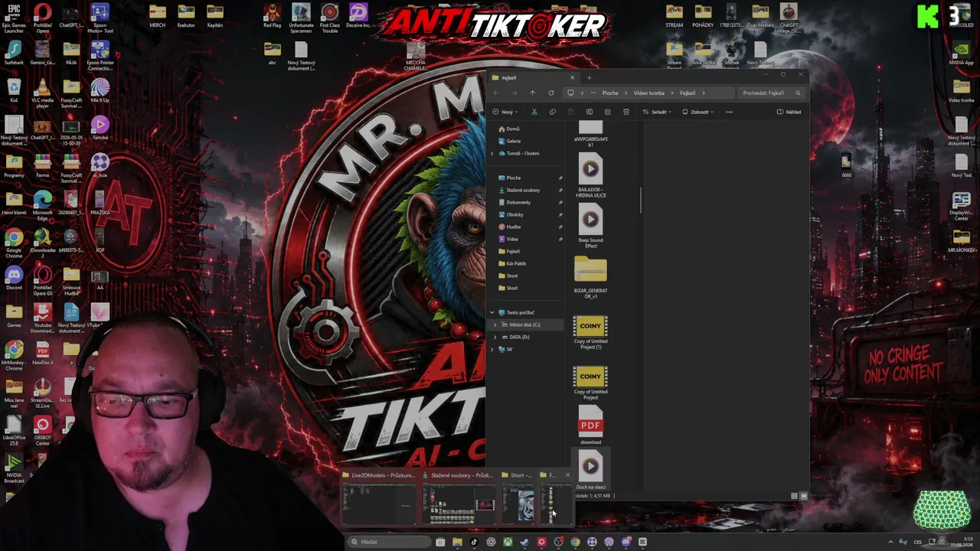Image resolution: width=980 pixels, height=551 pixels.
Task: Select the MERCH folder on desktop
Action: [157, 16]
